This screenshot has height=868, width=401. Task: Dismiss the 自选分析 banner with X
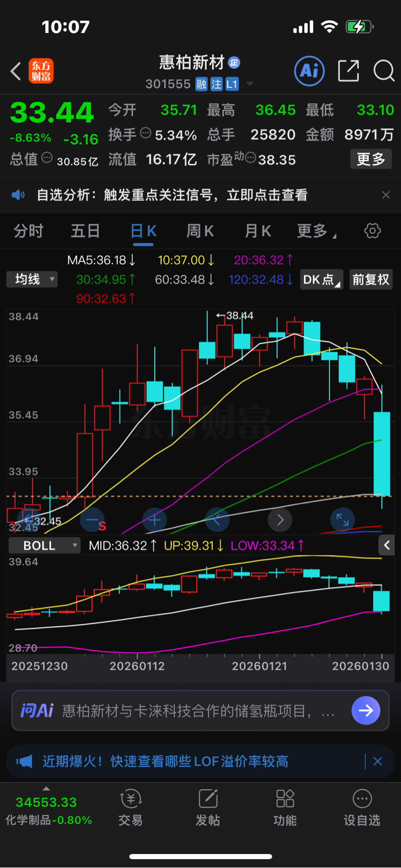coord(386,195)
